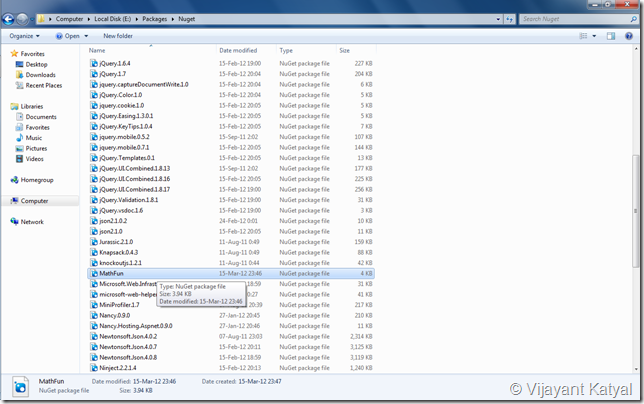This screenshot has width=644, height=404.
Task: Click the search magnifier icon
Action: coord(633,19)
